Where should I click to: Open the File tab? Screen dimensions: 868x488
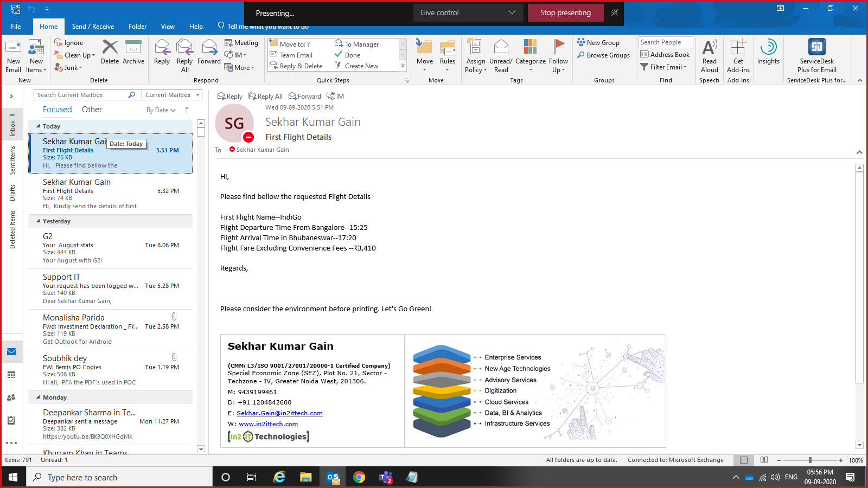pos(16,26)
